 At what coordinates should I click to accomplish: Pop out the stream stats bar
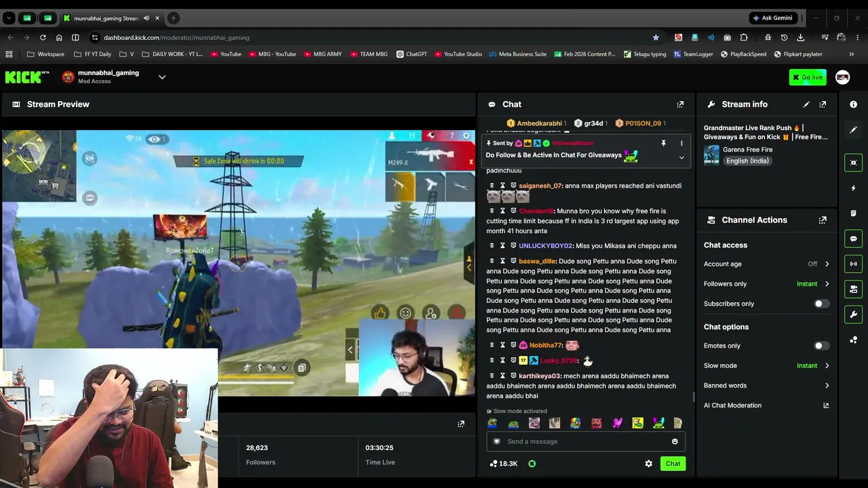click(x=461, y=424)
